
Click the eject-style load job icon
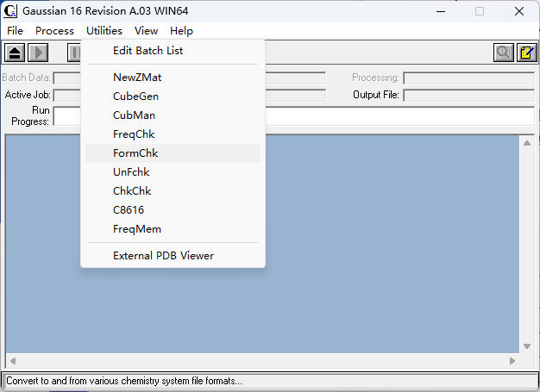point(14,53)
